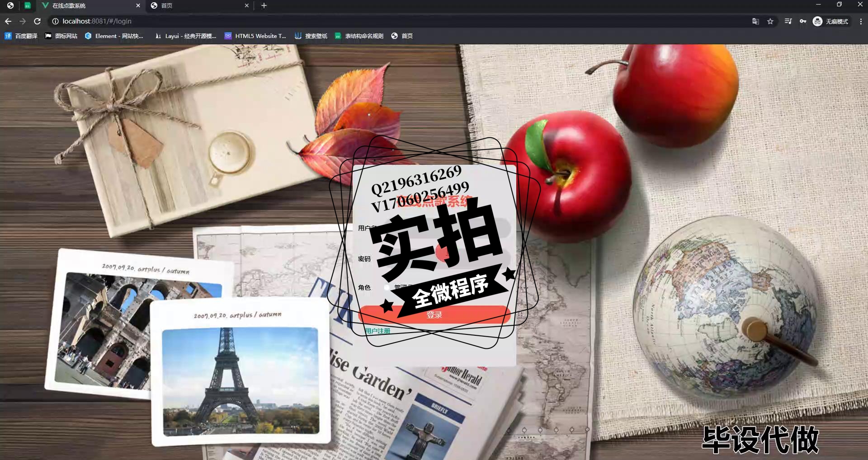
Task: Minimize the browser window
Action: [818, 5]
